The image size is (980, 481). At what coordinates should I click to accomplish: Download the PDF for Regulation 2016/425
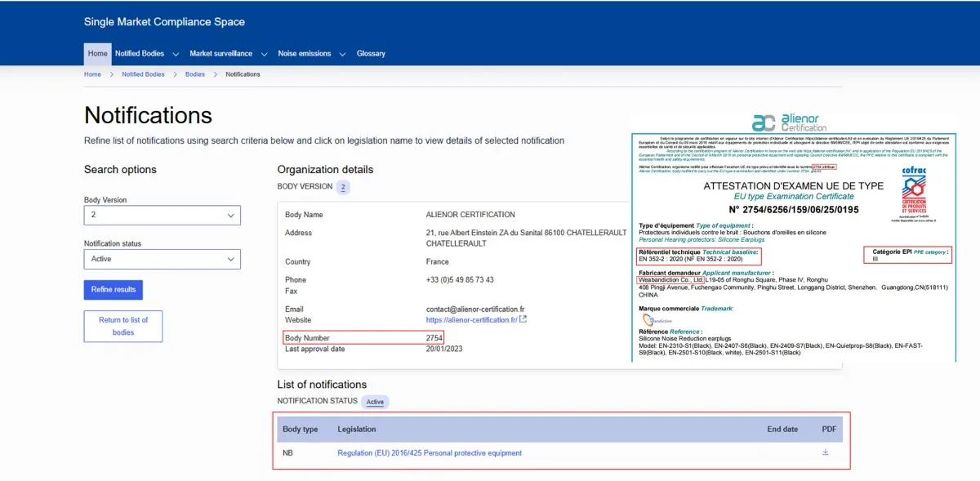coord(826,452)
